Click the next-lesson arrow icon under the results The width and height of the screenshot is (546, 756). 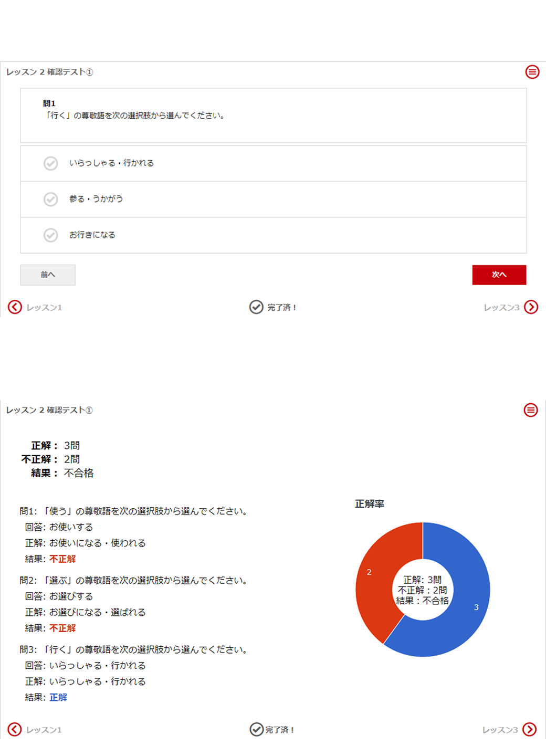pos(530,729)
